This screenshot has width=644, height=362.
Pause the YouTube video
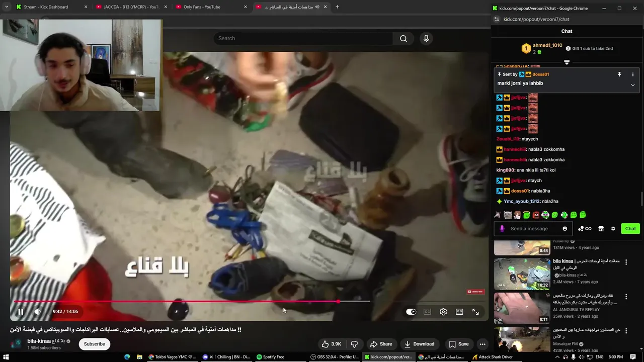pyautogui.click(x=21, y=312)
